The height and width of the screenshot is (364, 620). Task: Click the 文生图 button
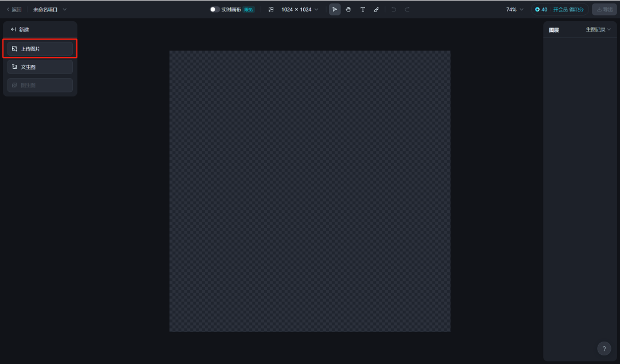coord(40,67)
